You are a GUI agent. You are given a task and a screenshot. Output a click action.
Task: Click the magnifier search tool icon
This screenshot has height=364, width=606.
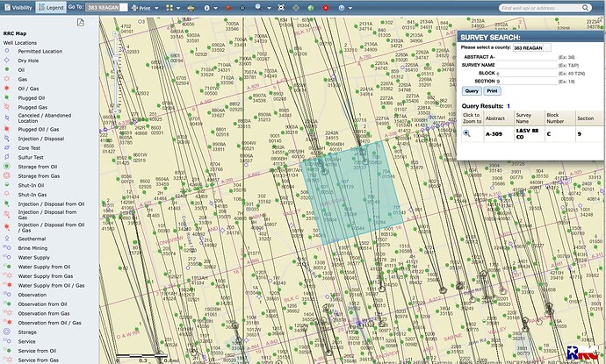pos(258,7)
